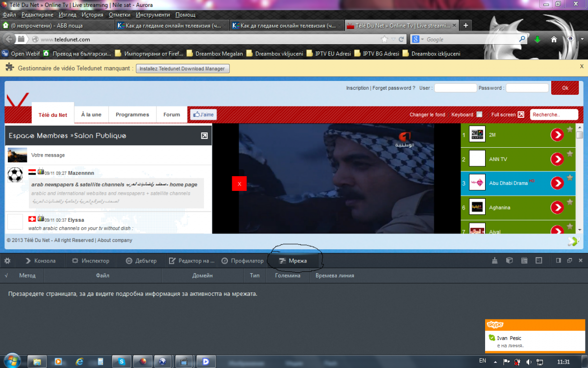Screen dimensions: 588x368
Task: Open developer tools settings gear
Action: point(8,261)
